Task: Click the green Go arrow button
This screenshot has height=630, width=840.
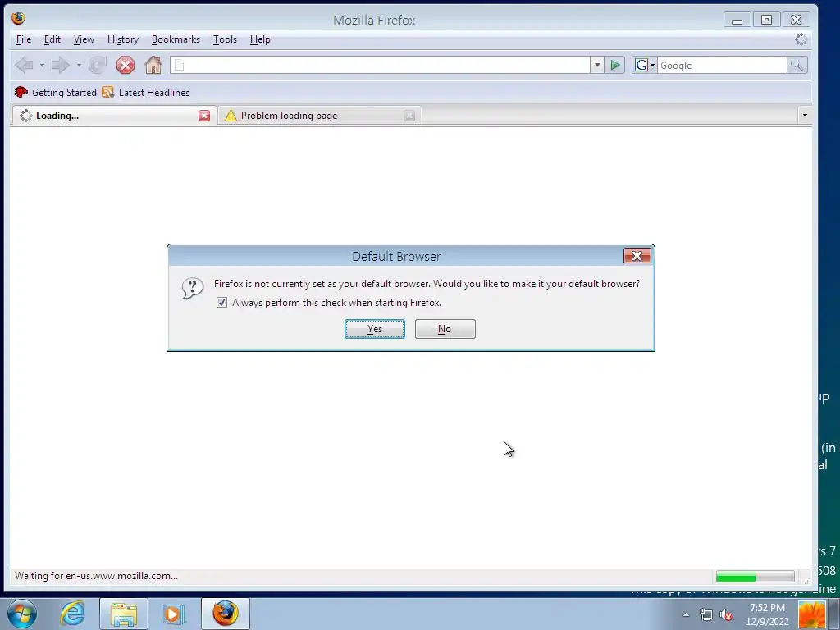Action: pos(615,66)
